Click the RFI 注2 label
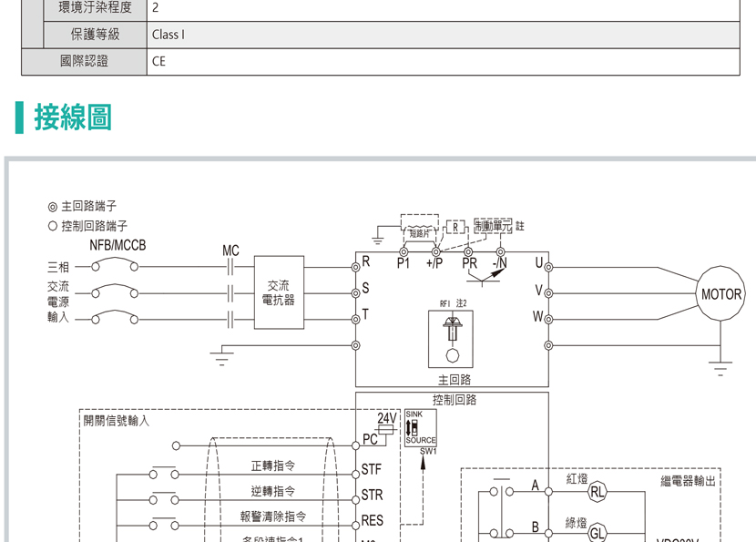 coord(453,303)
